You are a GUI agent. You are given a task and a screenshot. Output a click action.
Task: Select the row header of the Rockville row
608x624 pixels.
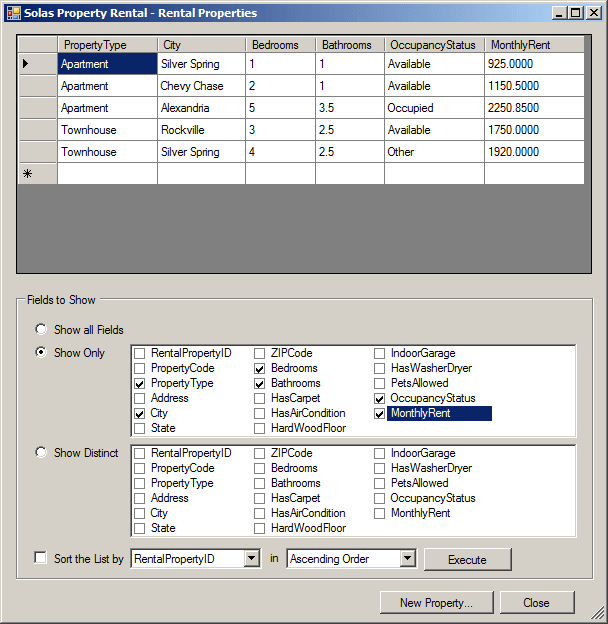[x=38, y=130]
